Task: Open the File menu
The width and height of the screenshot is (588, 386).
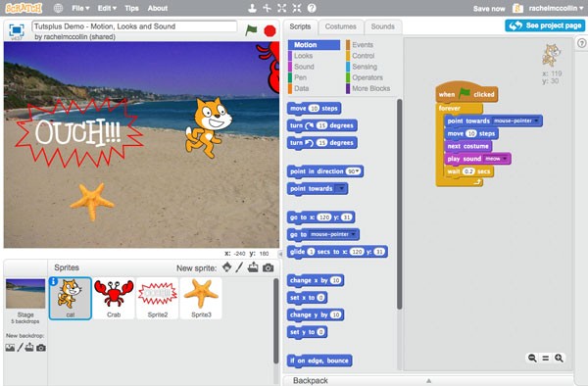Action: [x=80, y=8]
